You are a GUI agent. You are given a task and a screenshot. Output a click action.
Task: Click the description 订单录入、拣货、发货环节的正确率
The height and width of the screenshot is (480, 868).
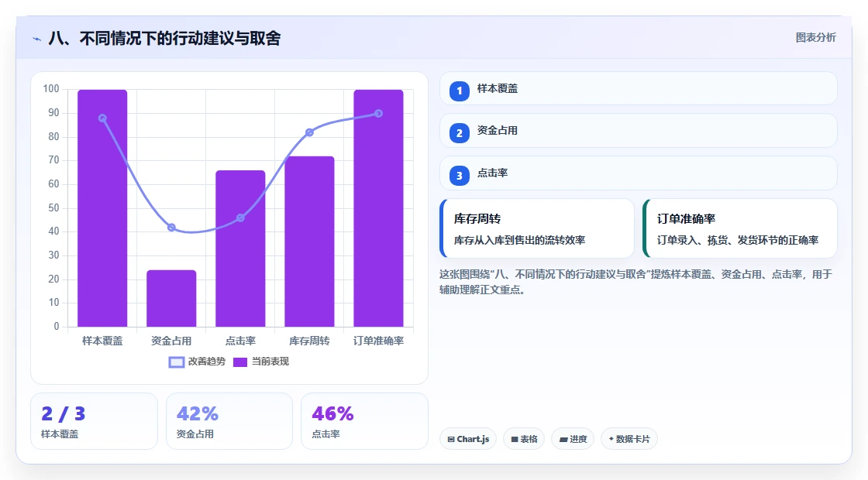(738, 240)
